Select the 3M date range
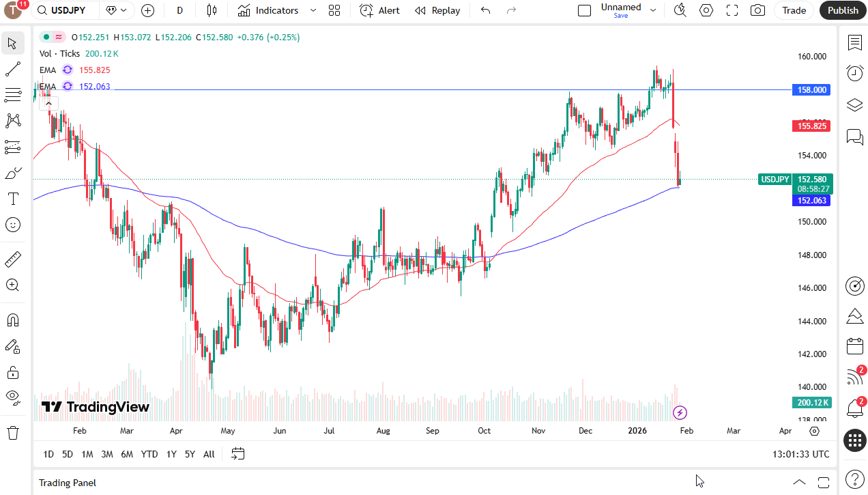Screen dimensions: 868x495 pyautogui.click(x=107, y=454)
